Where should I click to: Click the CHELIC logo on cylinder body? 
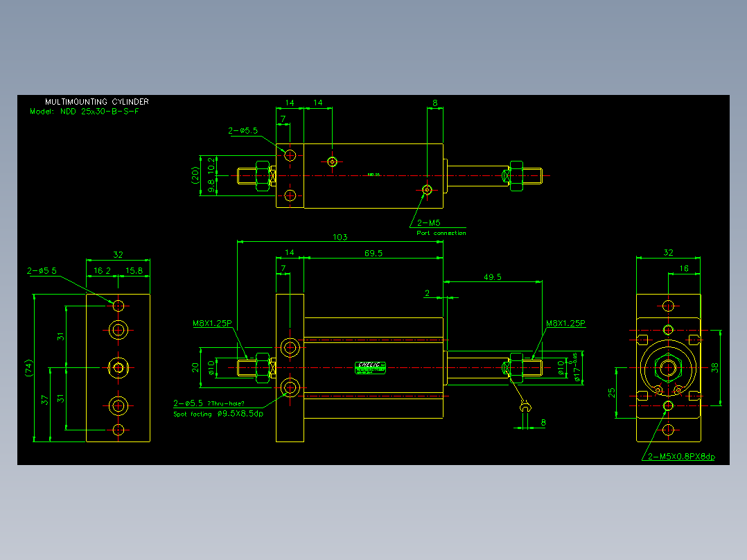coord(370,367)
